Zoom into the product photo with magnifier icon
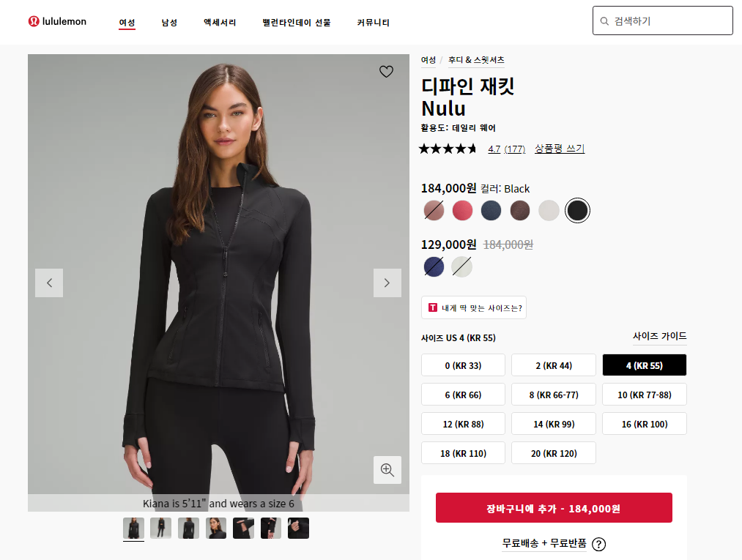Screen dimensions: 742x560 click(x=387, y=470)
